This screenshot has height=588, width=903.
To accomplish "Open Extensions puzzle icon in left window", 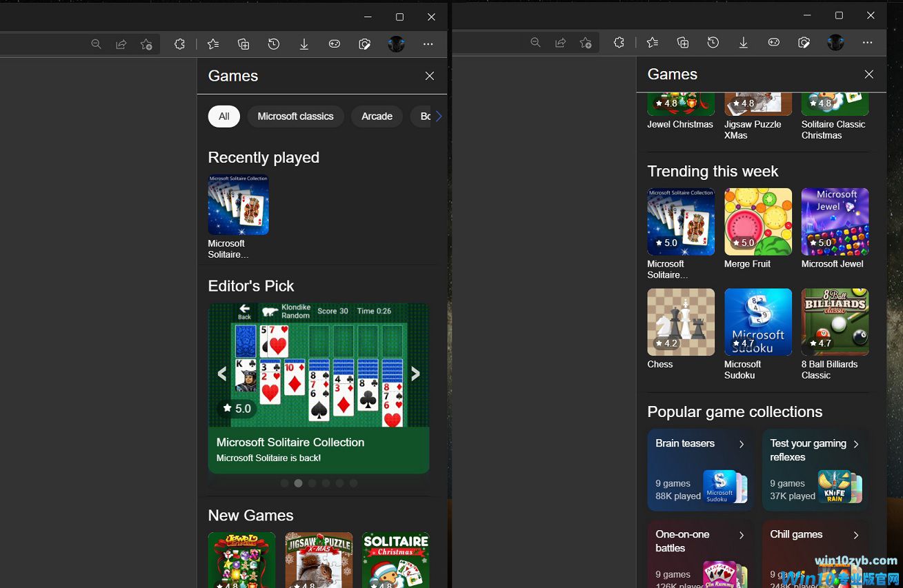I will pyautogui.click(x=179, y=44).
